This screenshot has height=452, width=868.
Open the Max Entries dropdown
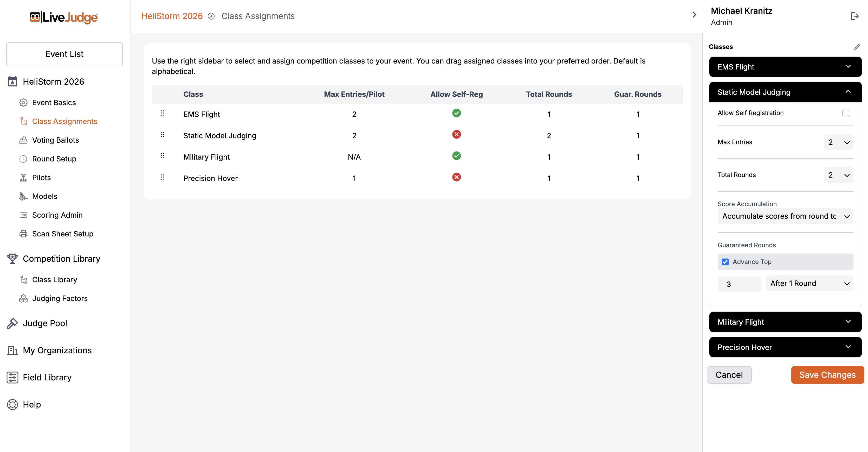[838, 142]
